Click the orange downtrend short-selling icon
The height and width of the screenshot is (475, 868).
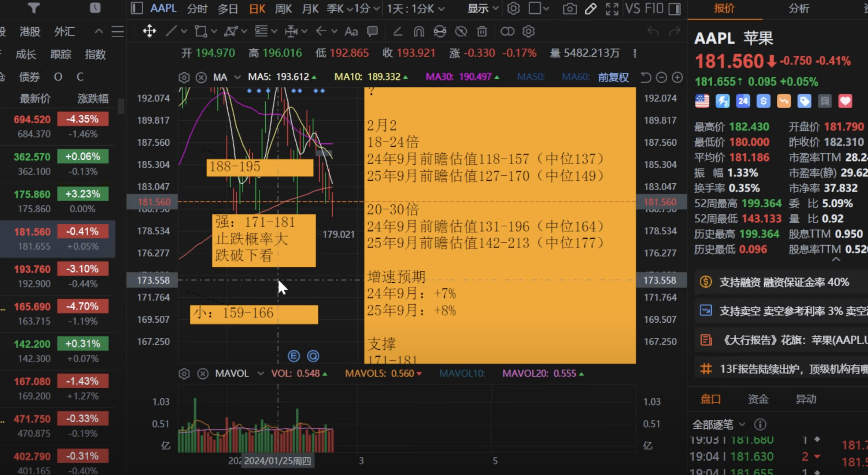tap(784, 101)
